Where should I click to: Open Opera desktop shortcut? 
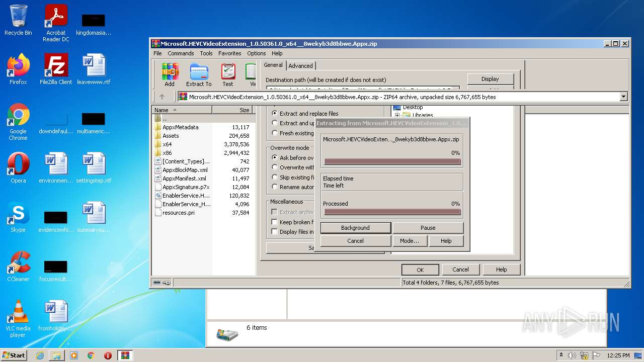(x=18, y=168)
